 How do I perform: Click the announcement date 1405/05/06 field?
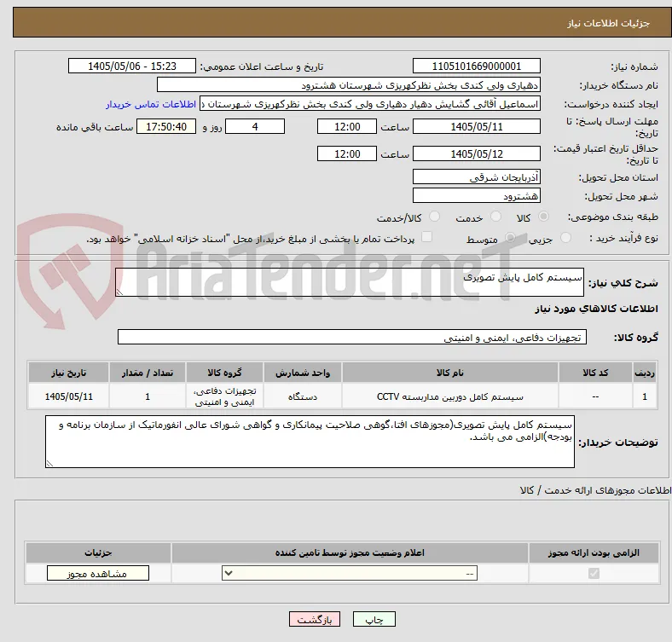[x=132, y=66]
